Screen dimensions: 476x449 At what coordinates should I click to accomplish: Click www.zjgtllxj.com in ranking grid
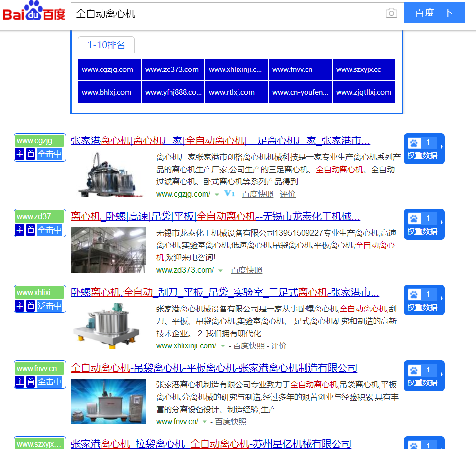364,92
